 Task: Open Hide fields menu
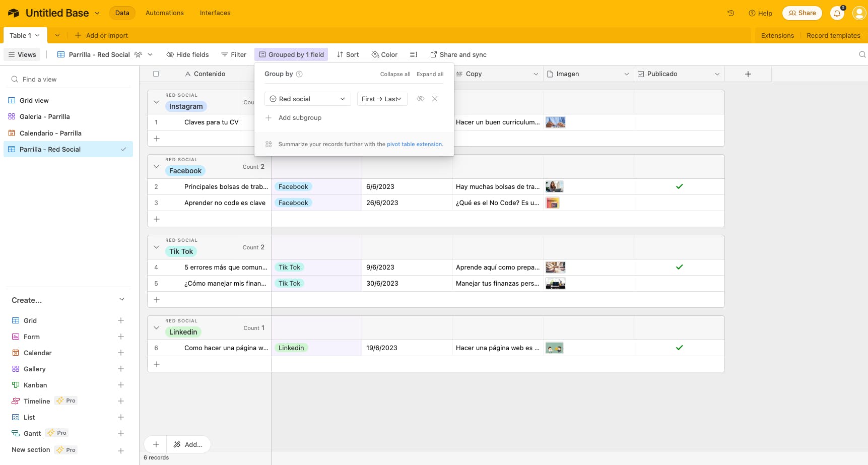click(x=187, y=54)
